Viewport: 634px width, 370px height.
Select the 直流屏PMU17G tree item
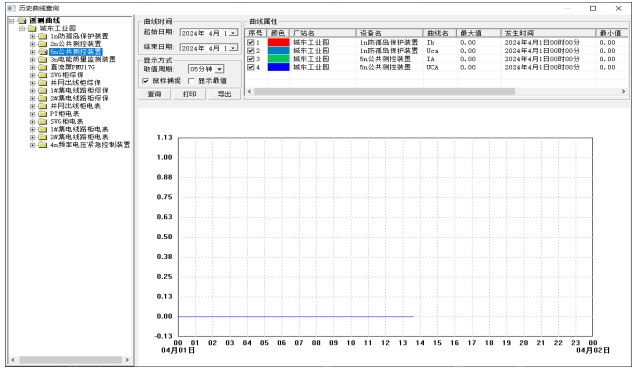[72, 67]
